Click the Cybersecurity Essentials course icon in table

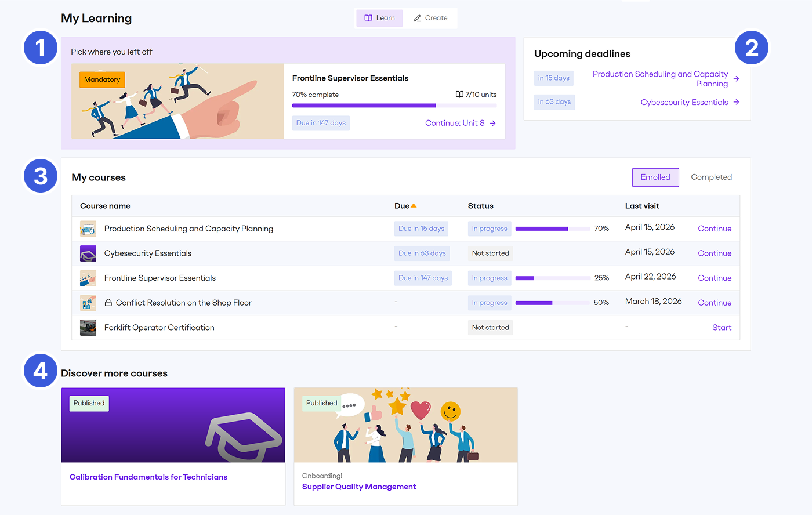[x=88, y=253]
